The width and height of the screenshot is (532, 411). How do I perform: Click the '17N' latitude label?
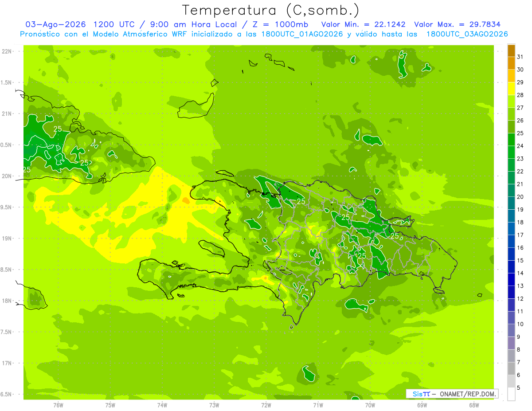(x=7, y=363)
